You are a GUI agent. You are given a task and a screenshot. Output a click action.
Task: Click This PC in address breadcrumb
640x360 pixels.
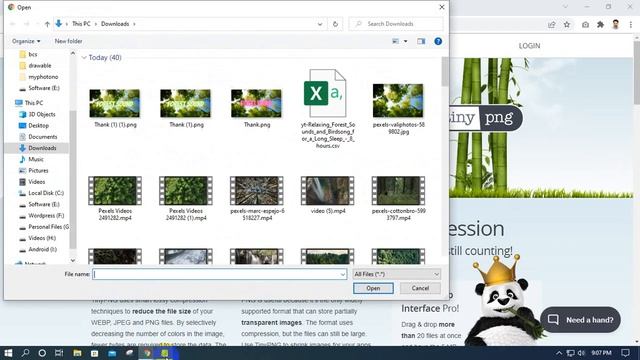(x=81, y=24)
